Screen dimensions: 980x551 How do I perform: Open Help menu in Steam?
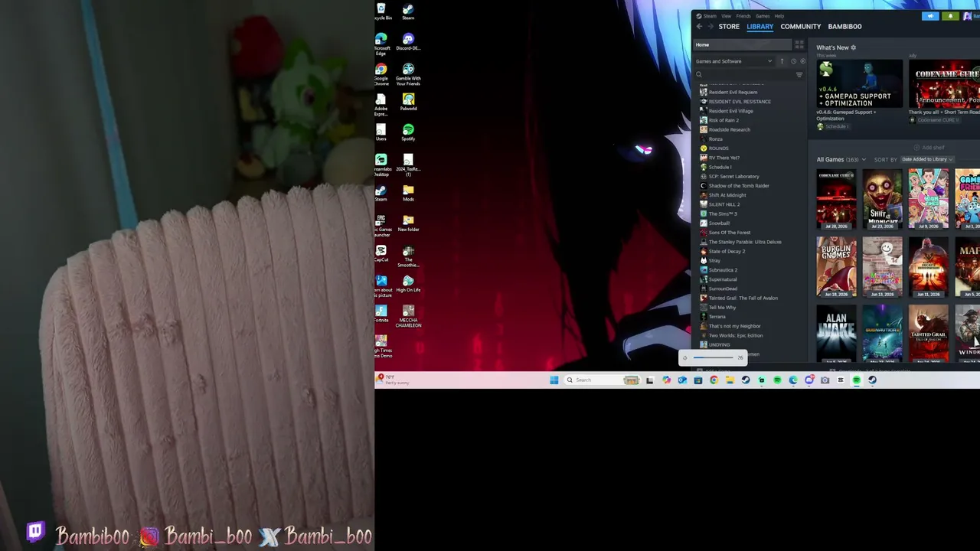tap(779, 16)
